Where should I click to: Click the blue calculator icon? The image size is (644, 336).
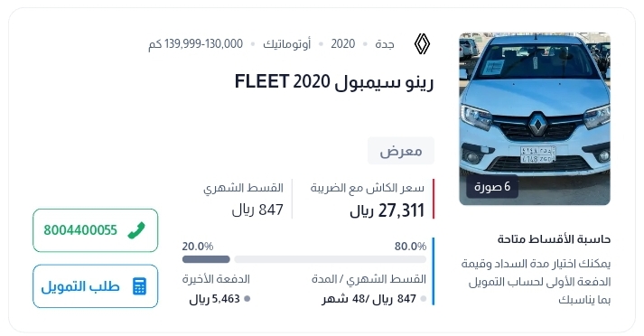tap(140, 286)
